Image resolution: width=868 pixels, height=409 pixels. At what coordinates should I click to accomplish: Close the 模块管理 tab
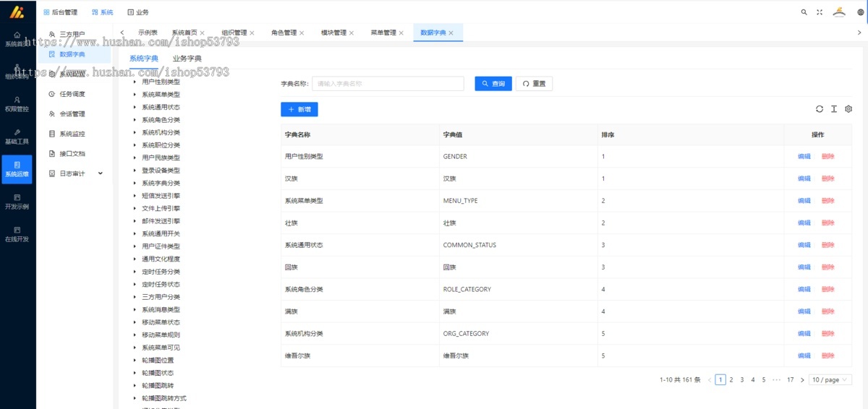pyautogui.click(x=352, y=33)
